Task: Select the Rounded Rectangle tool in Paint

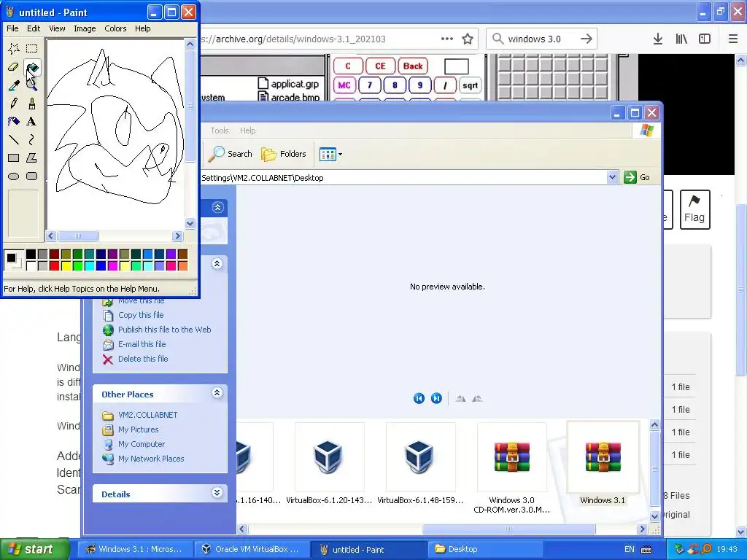Action: [x=32, y=176]
